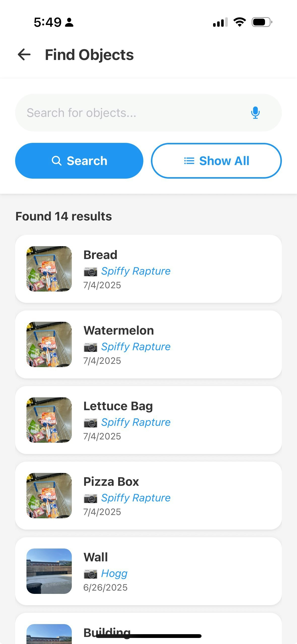This screenshot has height=644, width=297.
Task: Click the Show All button
Action: tap(216, 161)
